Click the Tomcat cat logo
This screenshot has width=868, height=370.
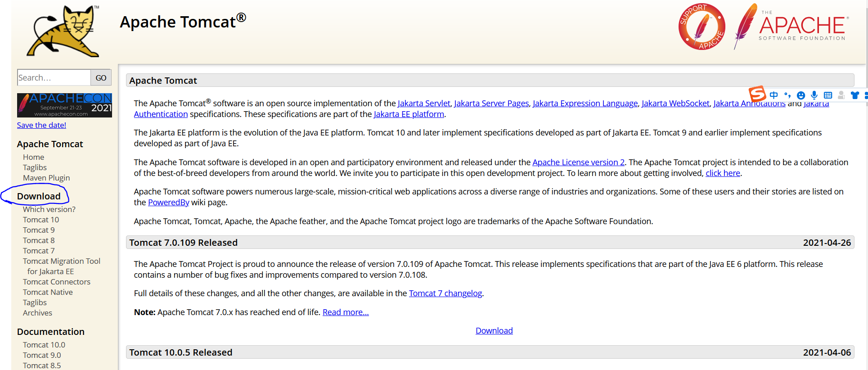63,31
